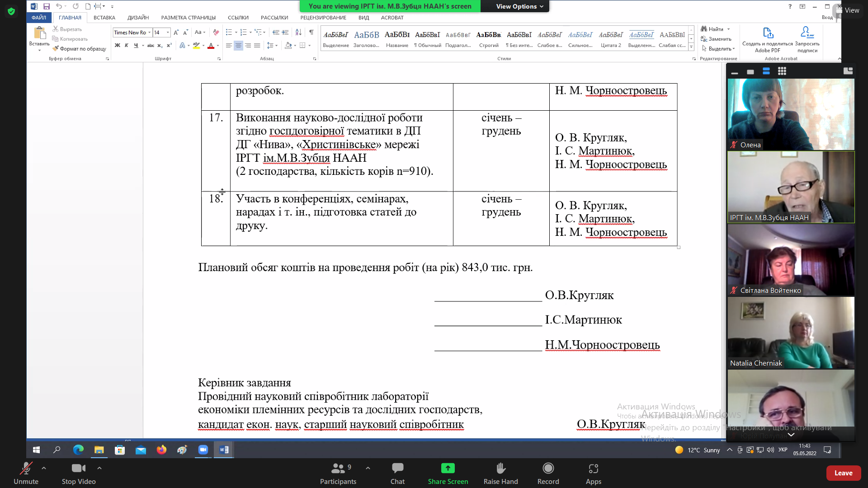The image size is (868, 488).
Task: Align text right in the paragraph group
Action: coord(248,46)
